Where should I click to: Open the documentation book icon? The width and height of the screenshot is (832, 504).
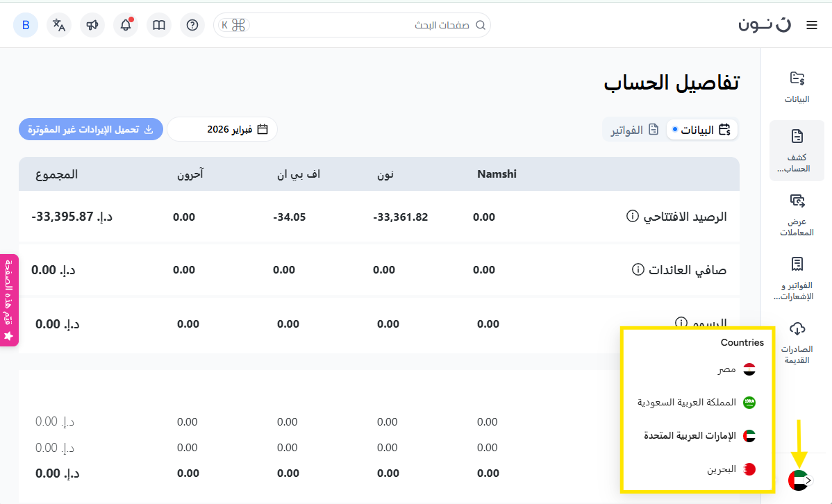click(159, 26)
